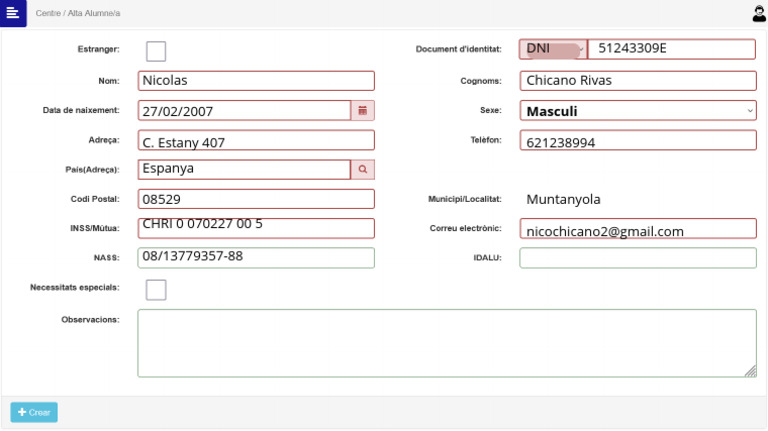Click the empty IDALU field
Screen dimensions: 768x431
(638, 258)
